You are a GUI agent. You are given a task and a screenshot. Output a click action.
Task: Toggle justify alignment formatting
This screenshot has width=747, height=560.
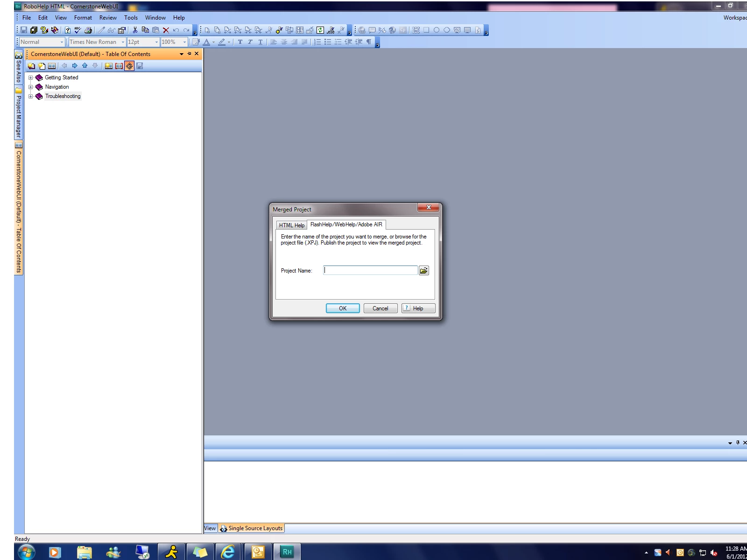(x=304, y=42)
